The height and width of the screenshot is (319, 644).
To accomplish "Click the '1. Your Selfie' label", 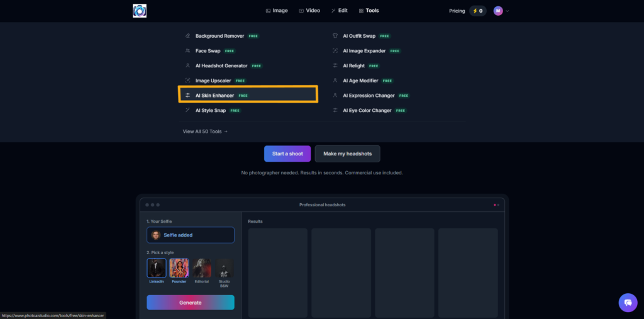I will pos(159,221).
